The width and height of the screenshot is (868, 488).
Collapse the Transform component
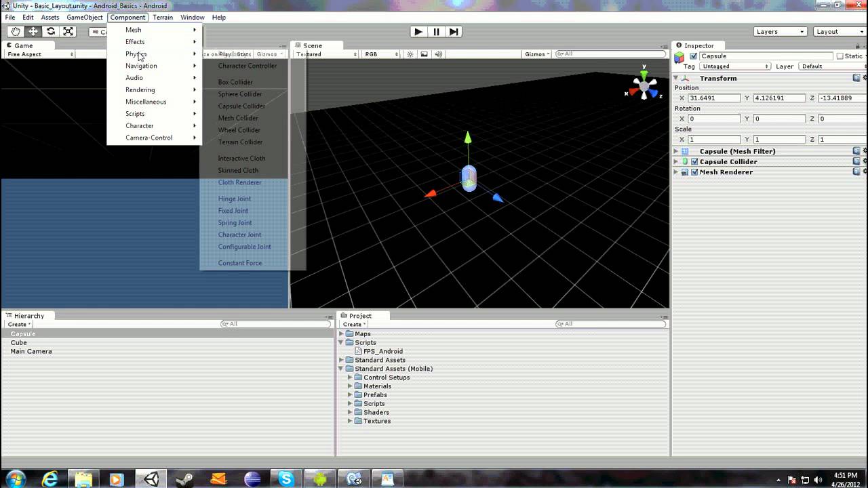676,78
